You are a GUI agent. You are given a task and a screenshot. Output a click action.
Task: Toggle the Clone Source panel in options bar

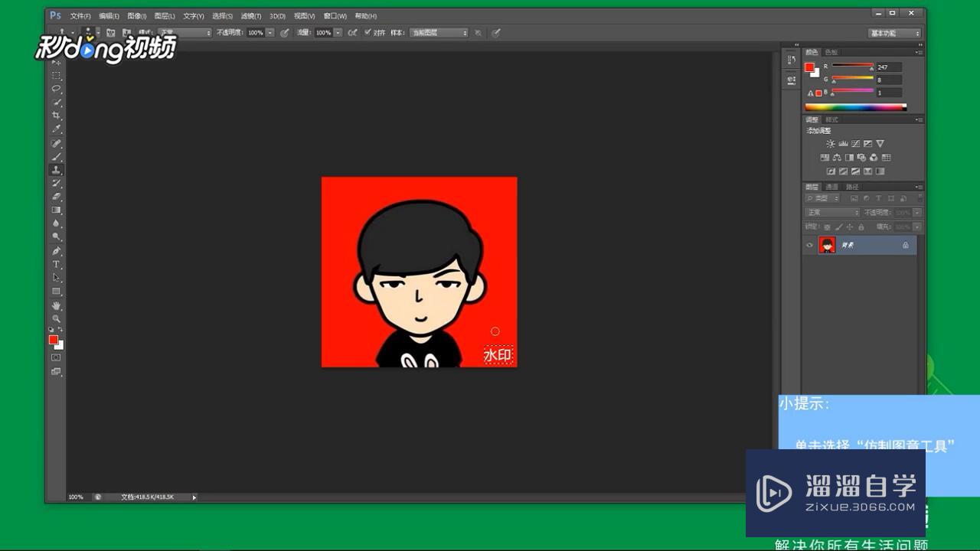coord(128,33)
